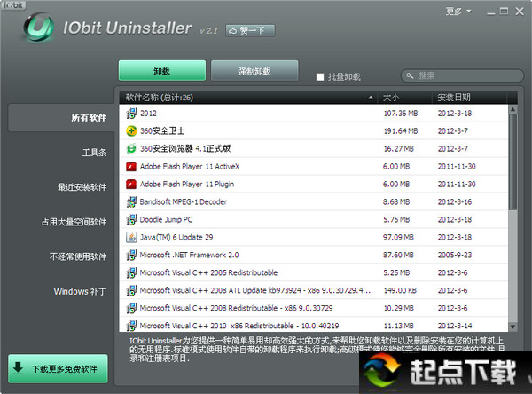Open the 最近安装软件 sidebar tab
Viewport: 532px width, 394px height.
tap(82, 187)
